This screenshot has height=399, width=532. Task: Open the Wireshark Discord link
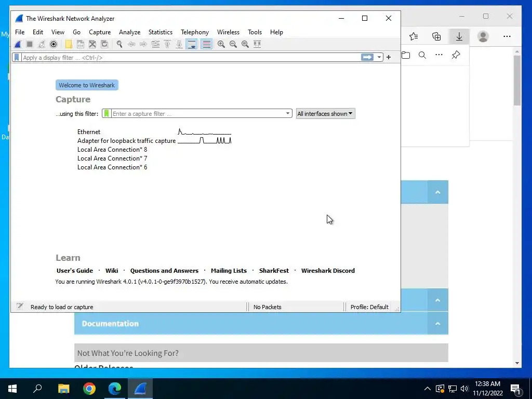click(328, 270)
